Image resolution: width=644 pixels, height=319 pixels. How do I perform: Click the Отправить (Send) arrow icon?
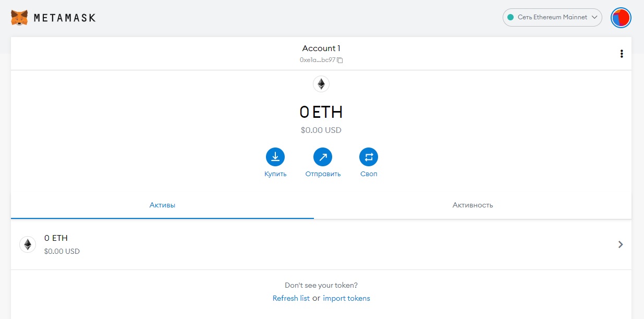click(x=323, y=157)
